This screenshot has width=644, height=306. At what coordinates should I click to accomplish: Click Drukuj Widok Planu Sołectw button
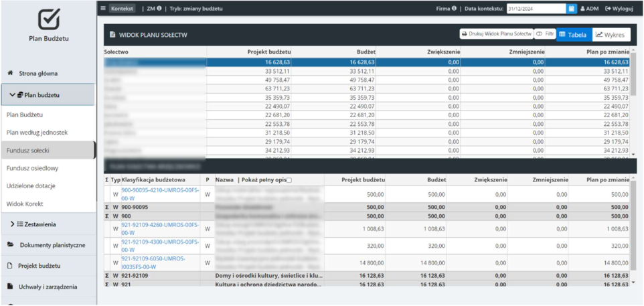tap(496, 35)
